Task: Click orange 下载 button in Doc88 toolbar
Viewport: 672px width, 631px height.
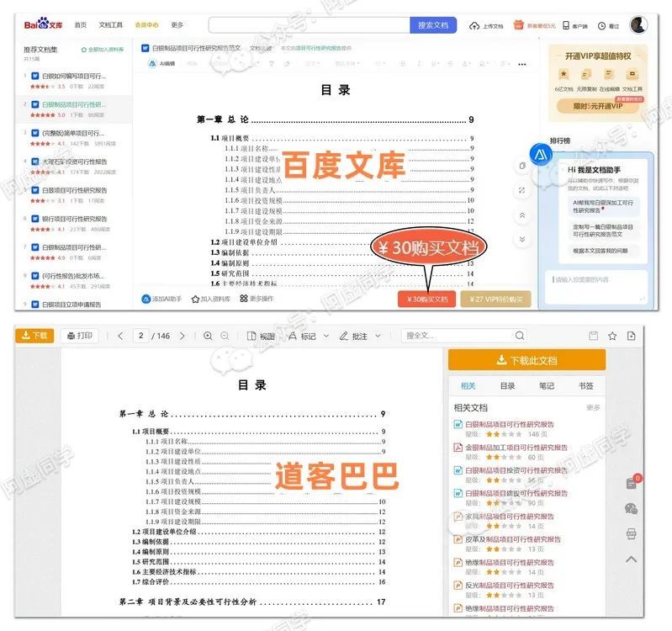Action: coord(34,335)
